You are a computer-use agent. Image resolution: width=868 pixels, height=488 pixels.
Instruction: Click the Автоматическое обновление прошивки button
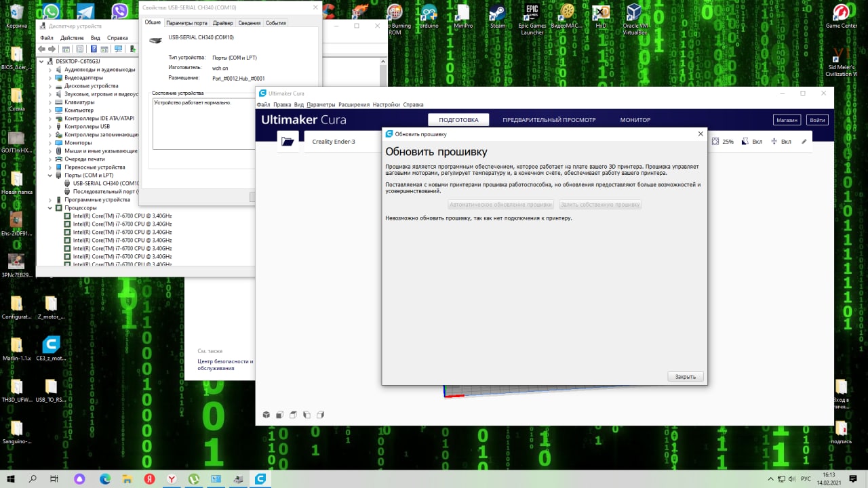(x=501, y=204)
